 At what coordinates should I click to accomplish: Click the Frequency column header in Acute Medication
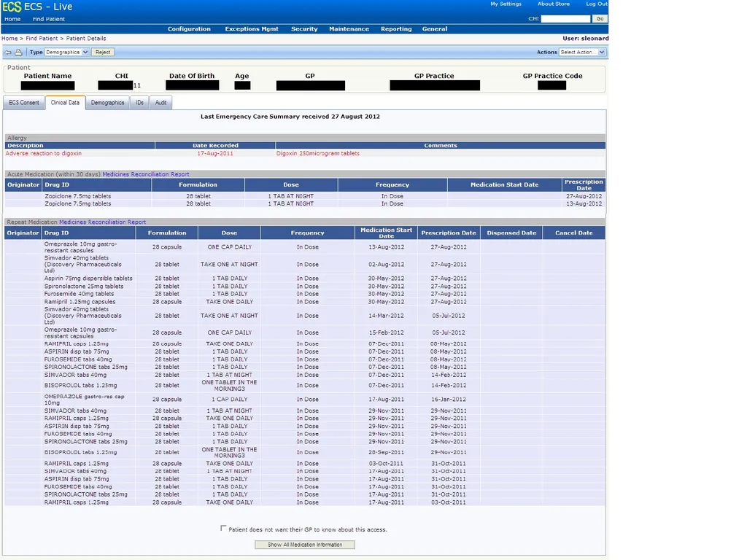pyautogui.click(x=392, y=184)
